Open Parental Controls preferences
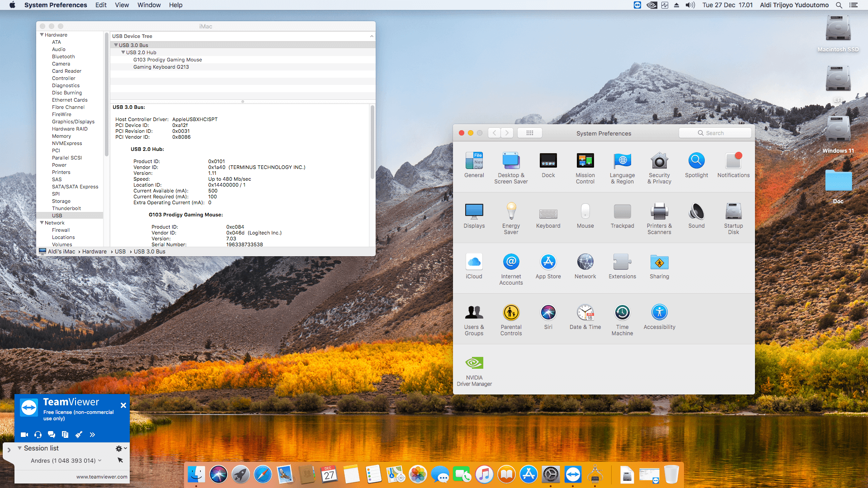Image resolution: width=868 pixels, height=488 pixels. [x=511, y=320]
